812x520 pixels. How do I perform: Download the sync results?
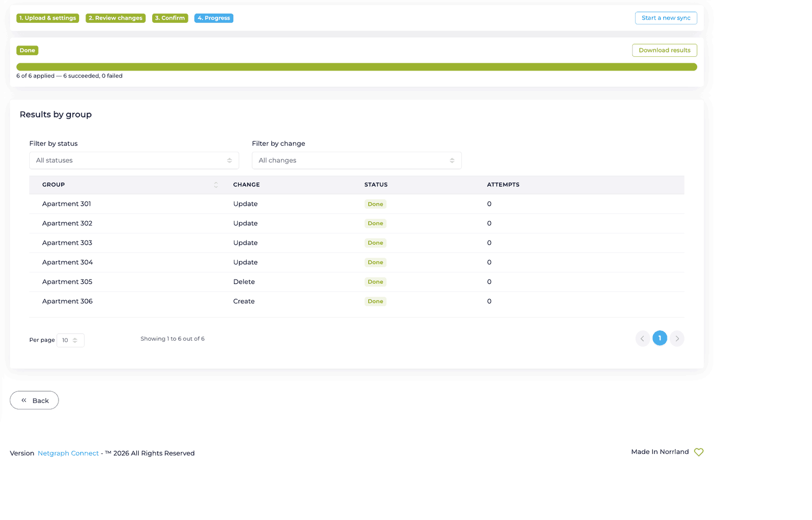pyautogui.click(x=664, y=50)
